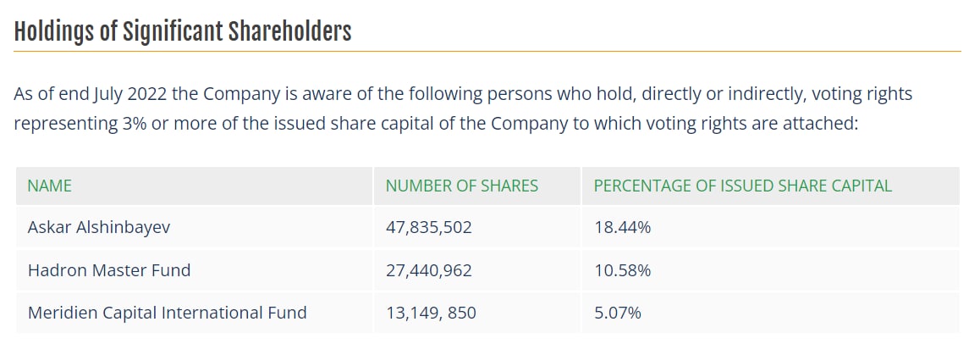
Task: Click the 27,440,962 shares value
Action: pyautogui.click(x=428, y=270)
